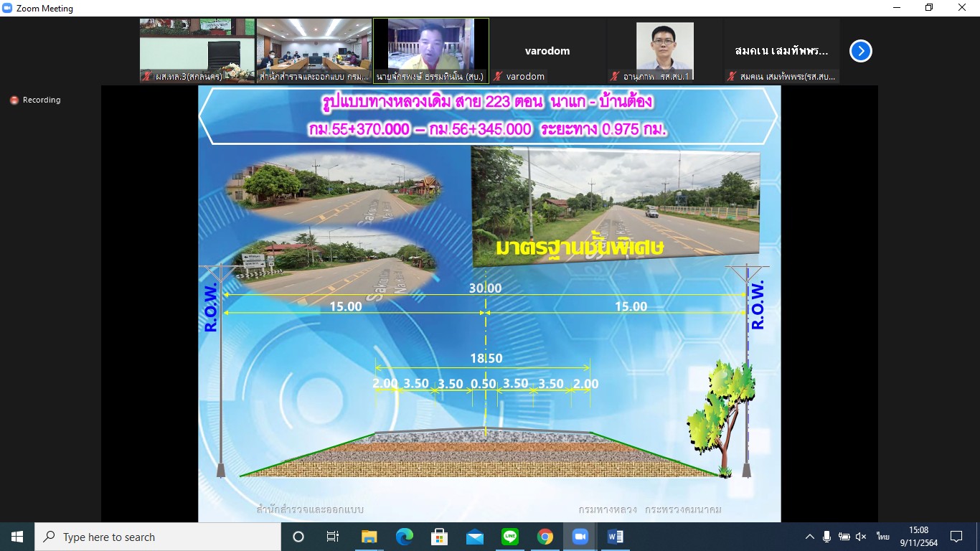Expand hidden system tray icons
Viewport: 980px width, 551px height.
coord(809,537)
